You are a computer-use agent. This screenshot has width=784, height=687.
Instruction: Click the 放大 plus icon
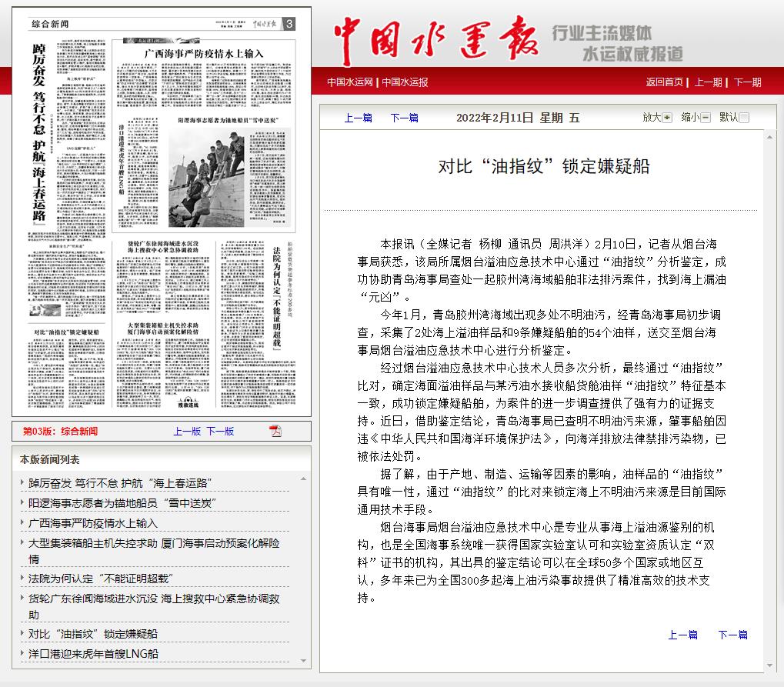[667, 118]
